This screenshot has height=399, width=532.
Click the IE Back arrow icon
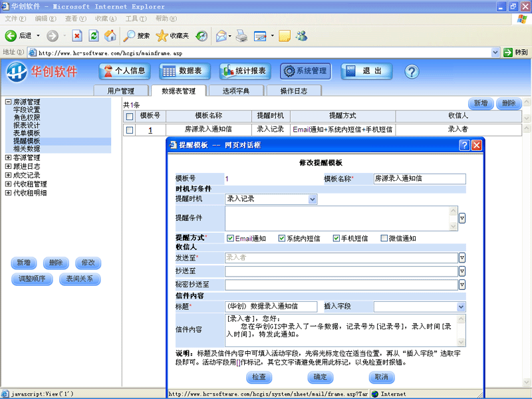(11, 36)
